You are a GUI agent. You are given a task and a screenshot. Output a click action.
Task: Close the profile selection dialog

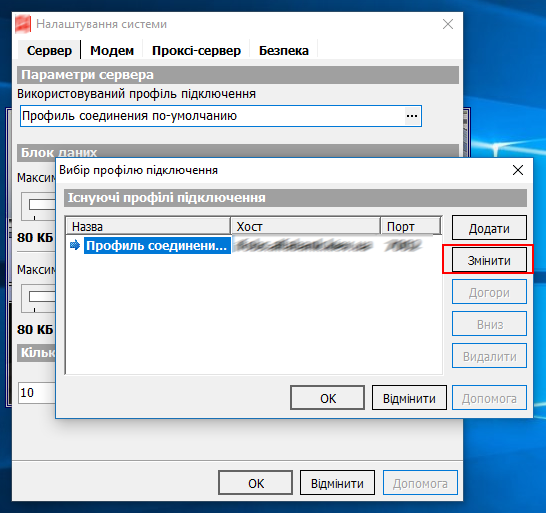tap(518, 170)
